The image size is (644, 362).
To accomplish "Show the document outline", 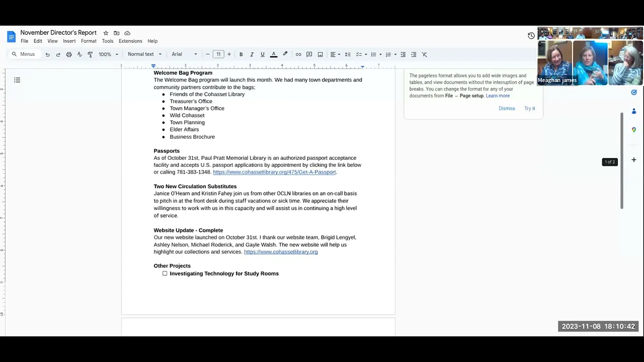I will pyautogui.click(x=17, y=80).
